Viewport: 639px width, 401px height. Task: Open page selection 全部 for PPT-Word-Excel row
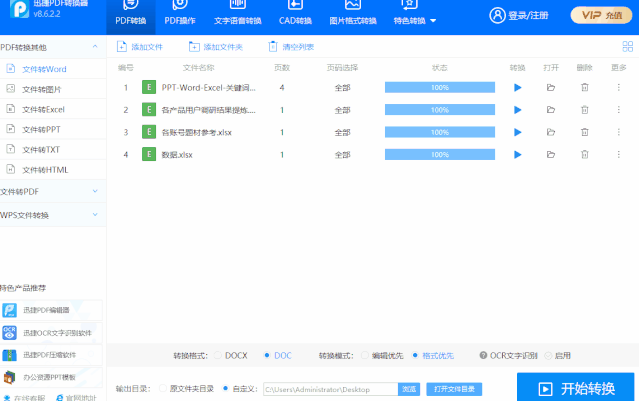(342, 88)
